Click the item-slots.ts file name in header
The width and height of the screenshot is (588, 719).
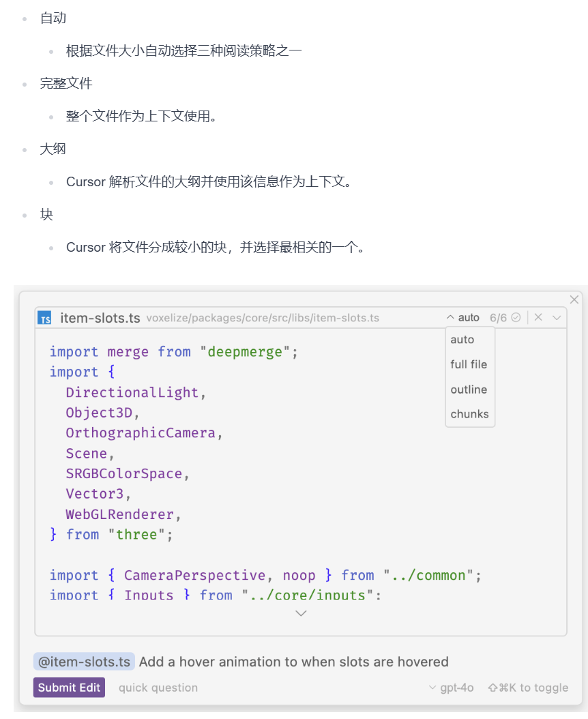[100, 318]
